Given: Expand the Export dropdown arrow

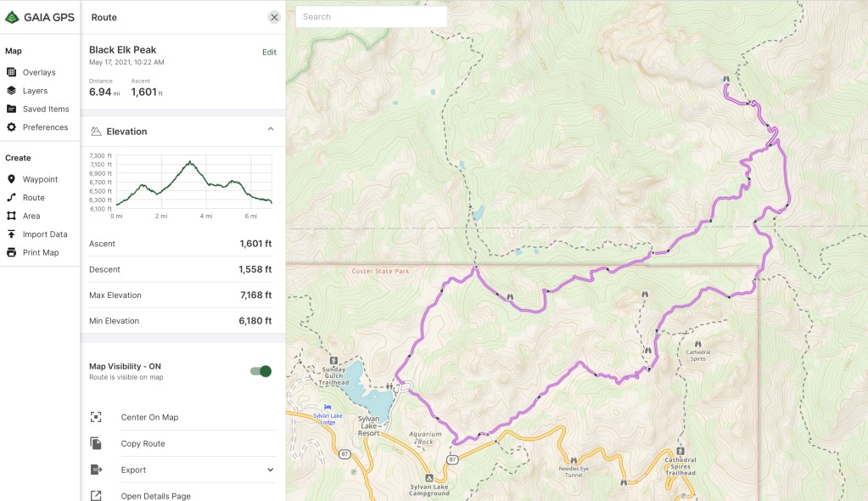Looking at the screenshot, I should [x=271, y=470].
